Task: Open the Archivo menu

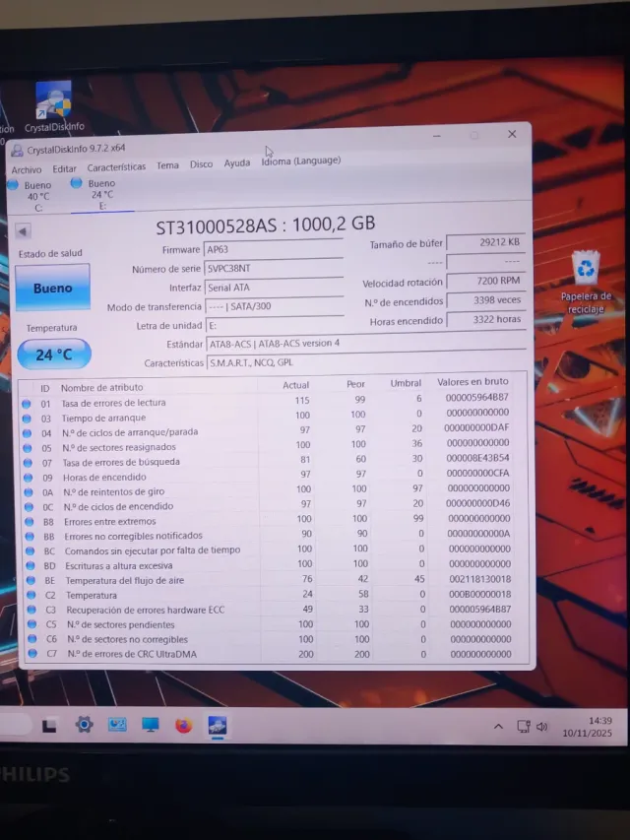Action: [27, 169]
